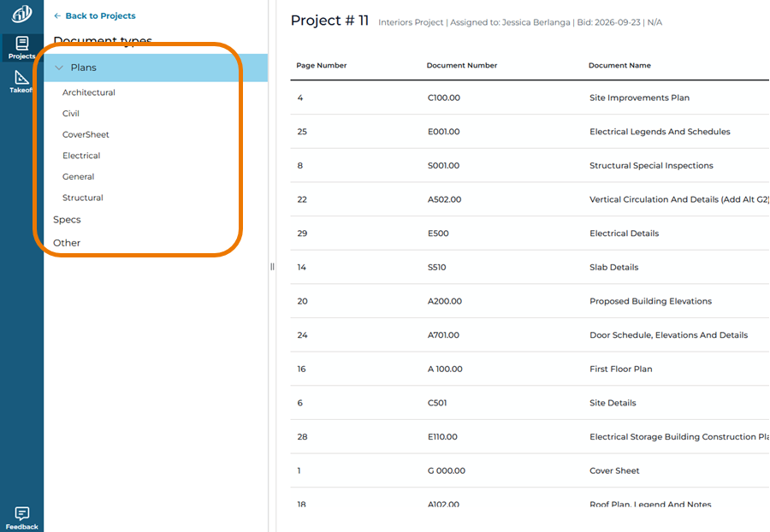Click the back arrow beside Back to Projects
Viewport: 770px width, 532px height.
pyautogui.click(x=57, y=15)
